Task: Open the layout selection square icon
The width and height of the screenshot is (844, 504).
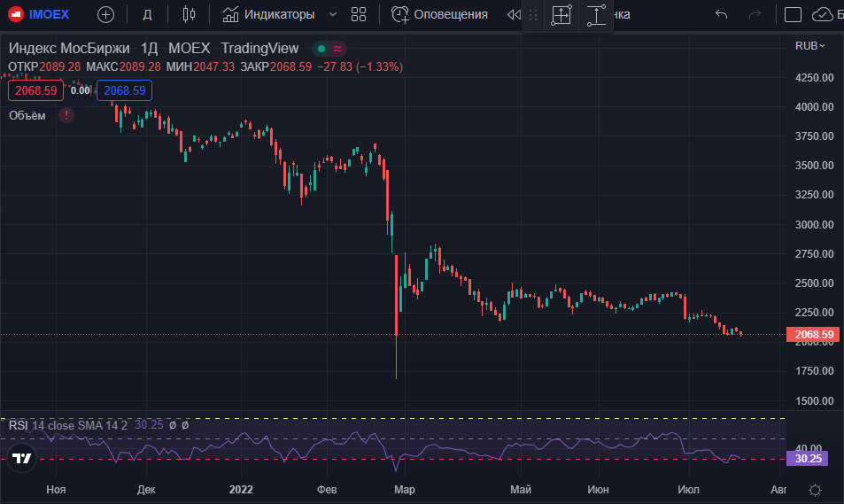Action: [x=793, y=14]
